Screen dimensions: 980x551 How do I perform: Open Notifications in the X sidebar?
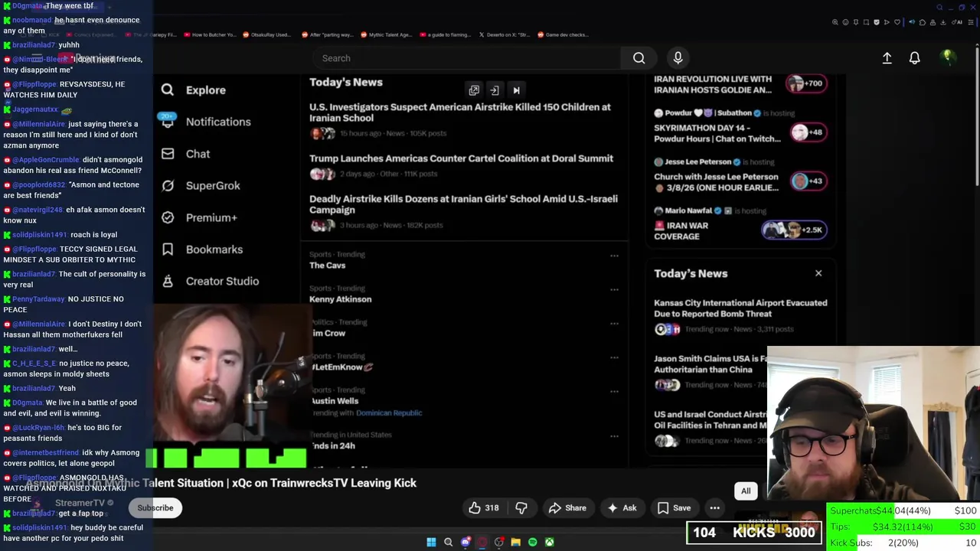tap(205, 122)
